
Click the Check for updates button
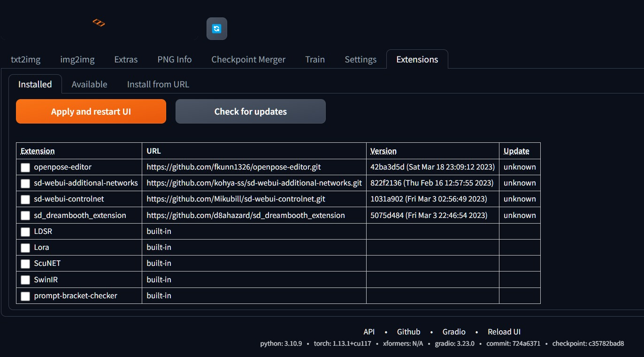click(x=250, y=111)
